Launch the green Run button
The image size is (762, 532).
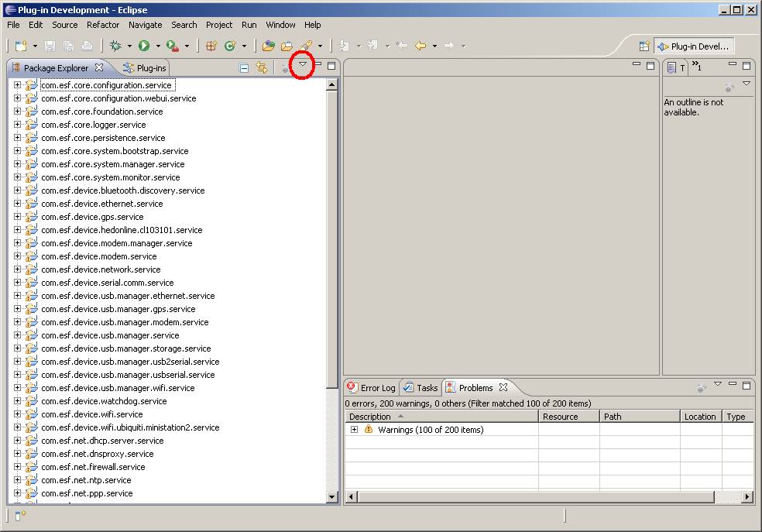coord(144,46)
